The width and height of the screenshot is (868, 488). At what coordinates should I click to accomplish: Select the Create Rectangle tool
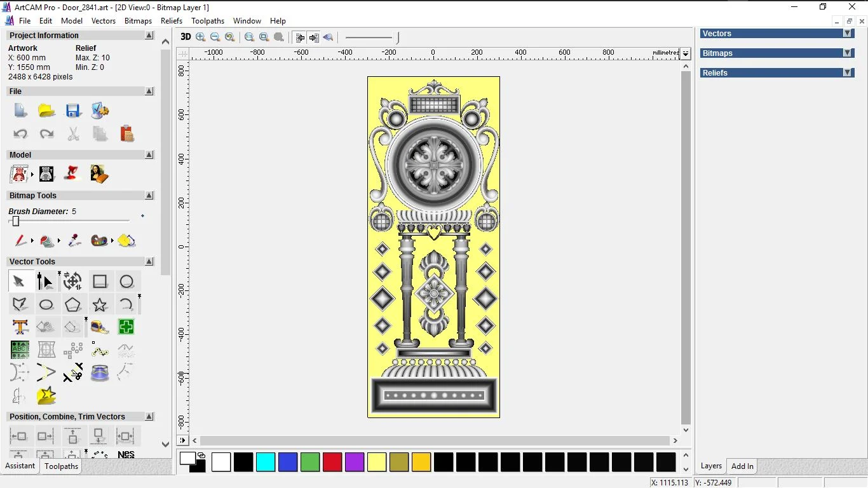click(x=100, y=281)
